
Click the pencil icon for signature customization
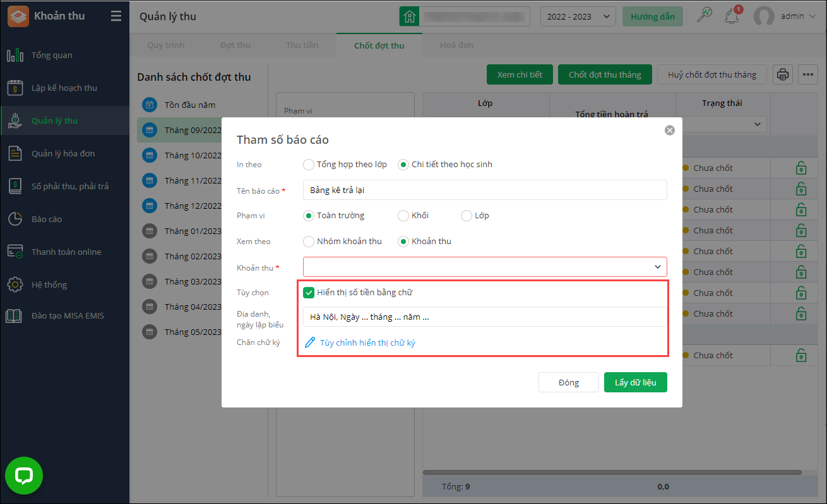click(310, 343)
